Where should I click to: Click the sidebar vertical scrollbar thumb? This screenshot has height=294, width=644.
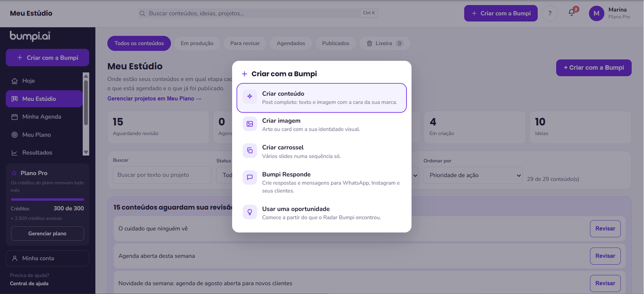tap(86, 103)
